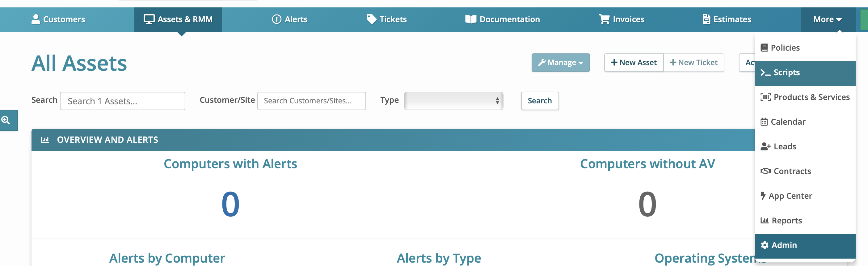The height and width of the screenshot is (266, 868).
Task: Choose Calendar from the More menu
Action: 805,122
